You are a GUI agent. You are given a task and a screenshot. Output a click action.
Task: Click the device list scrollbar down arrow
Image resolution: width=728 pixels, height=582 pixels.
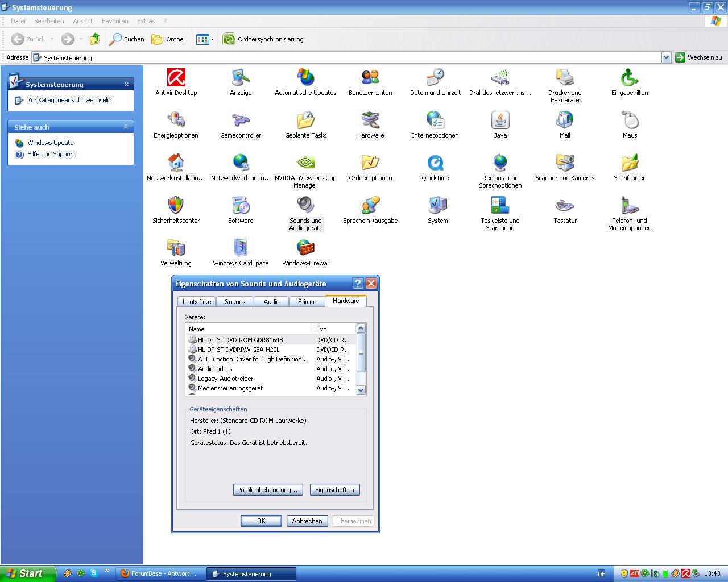point(361,390)
